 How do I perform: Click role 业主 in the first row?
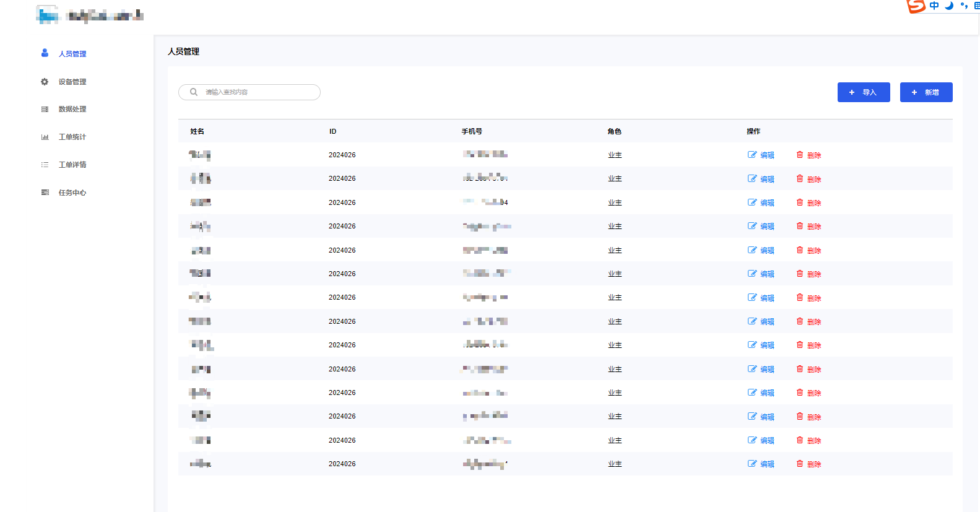point(615,155)
